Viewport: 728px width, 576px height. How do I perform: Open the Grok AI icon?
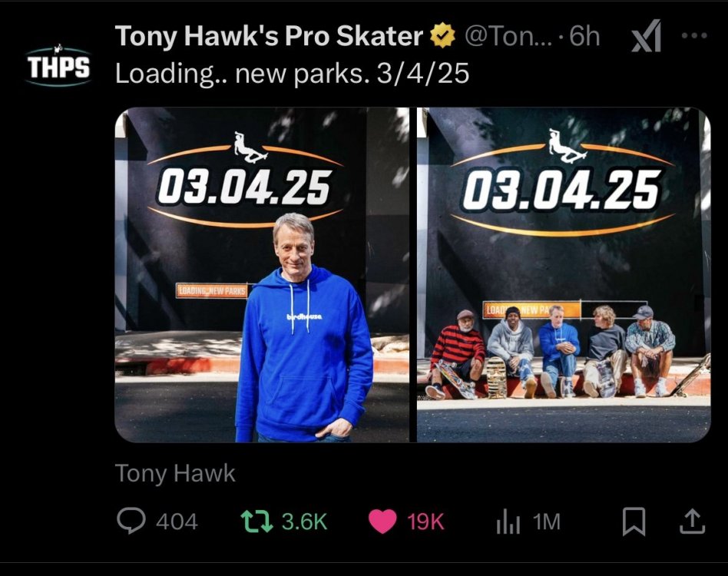646,38
